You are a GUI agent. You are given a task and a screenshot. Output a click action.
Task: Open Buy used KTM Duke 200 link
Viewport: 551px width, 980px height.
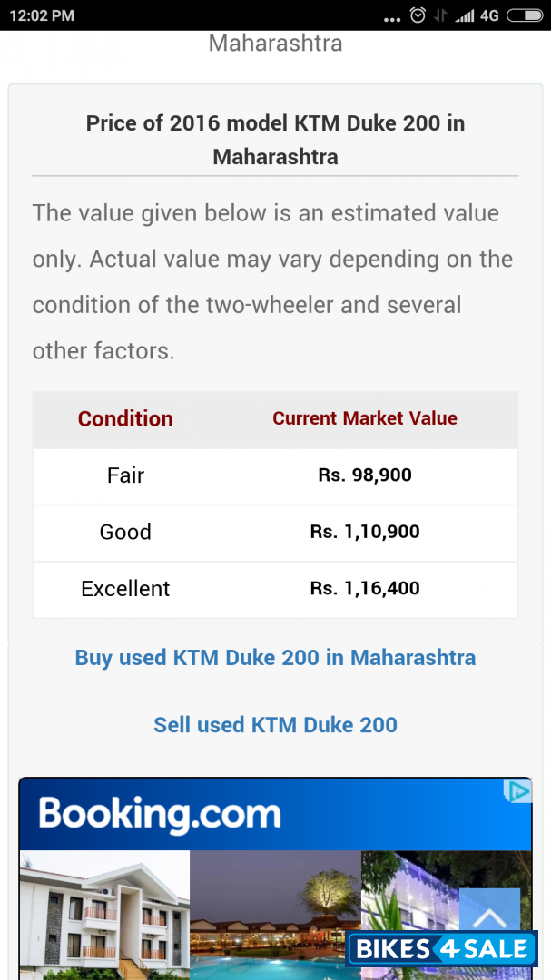(x=275, y=657)
